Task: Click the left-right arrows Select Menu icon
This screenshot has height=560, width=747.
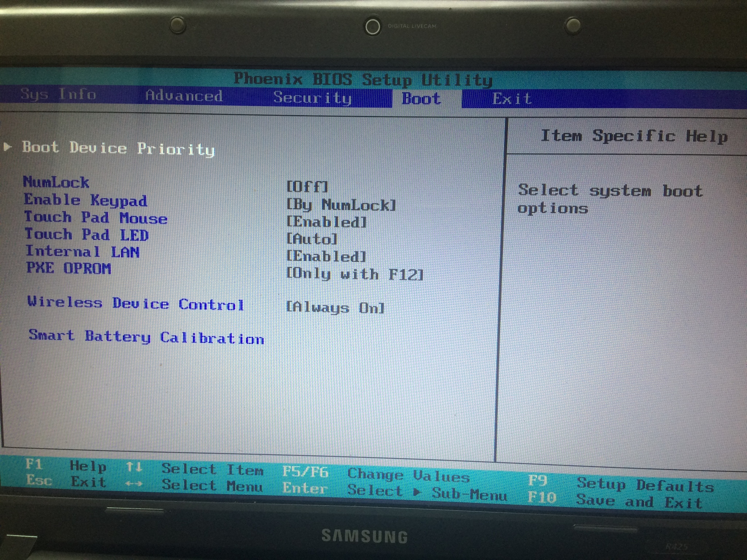Action: (133, 484)
